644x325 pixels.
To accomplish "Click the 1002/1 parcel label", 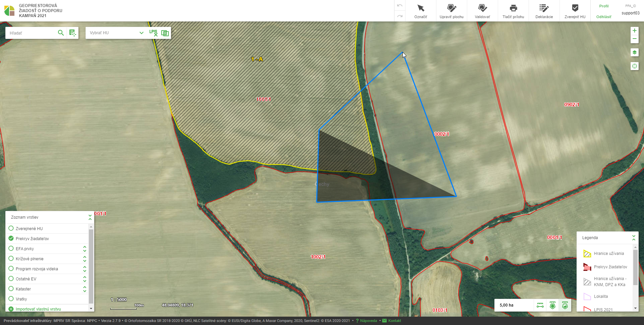I will click(x=318, y=257).
